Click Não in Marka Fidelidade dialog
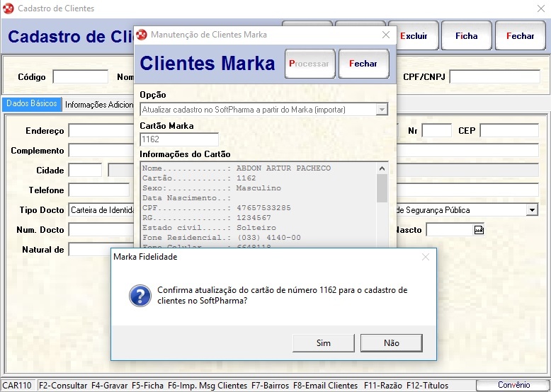This screenshot has width=551, height=392. click(392, 343)
